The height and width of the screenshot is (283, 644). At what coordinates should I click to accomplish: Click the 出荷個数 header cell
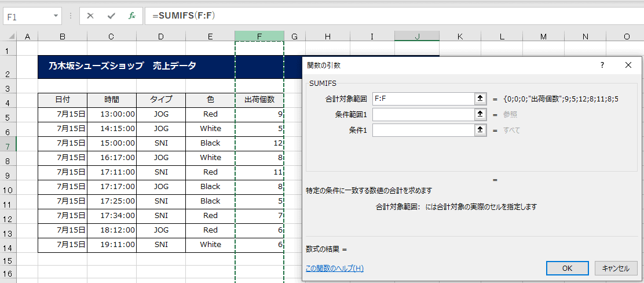tap(259, 100)
